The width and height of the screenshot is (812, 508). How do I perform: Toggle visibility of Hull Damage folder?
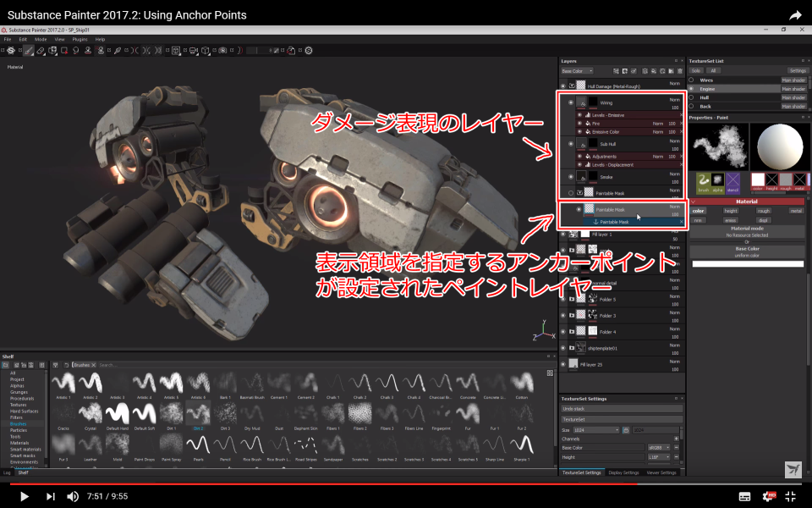(563, 86)
